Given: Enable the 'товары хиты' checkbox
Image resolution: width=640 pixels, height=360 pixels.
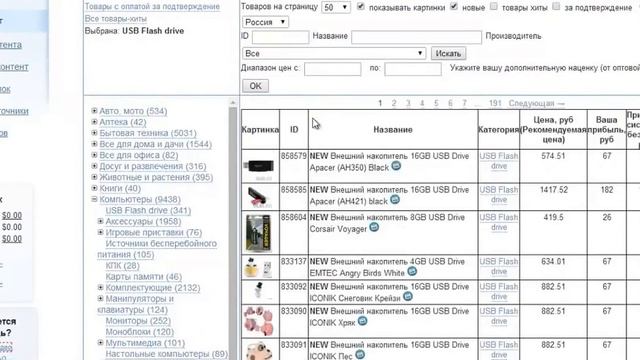Looking at the screenshot, I should [494, 6].
